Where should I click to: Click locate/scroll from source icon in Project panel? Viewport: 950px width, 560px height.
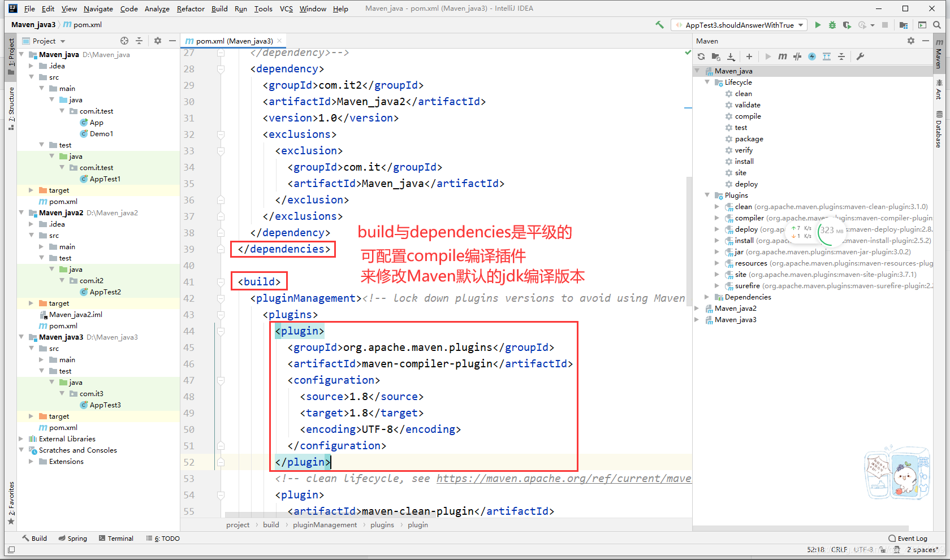pos(124,41)
